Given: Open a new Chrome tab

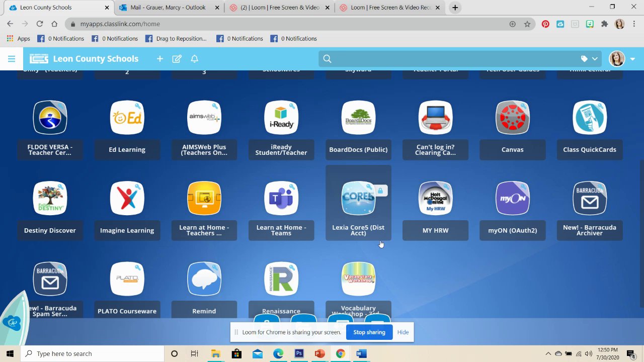Looking at the screenshot, I should click(x=455, y=8).
